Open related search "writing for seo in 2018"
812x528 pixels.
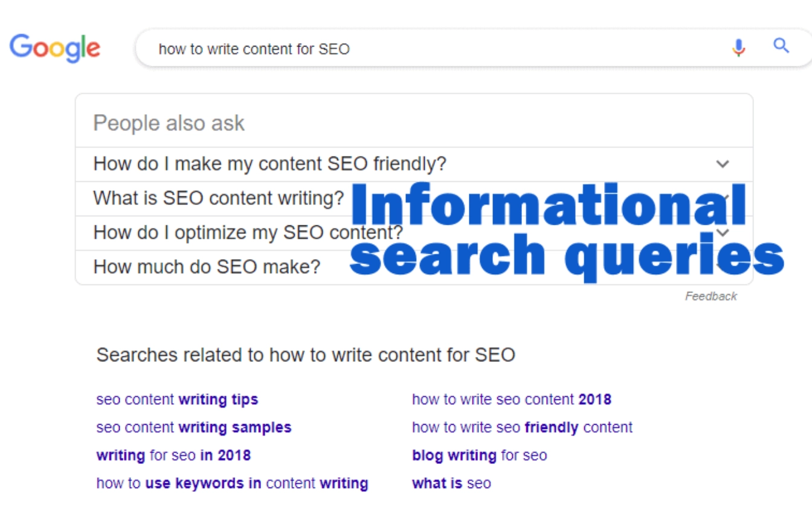click(173, 455)
